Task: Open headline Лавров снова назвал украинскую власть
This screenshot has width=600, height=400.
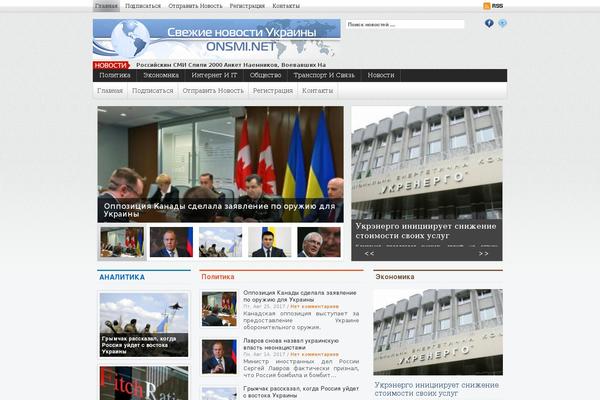Action: tap(291, 344)
